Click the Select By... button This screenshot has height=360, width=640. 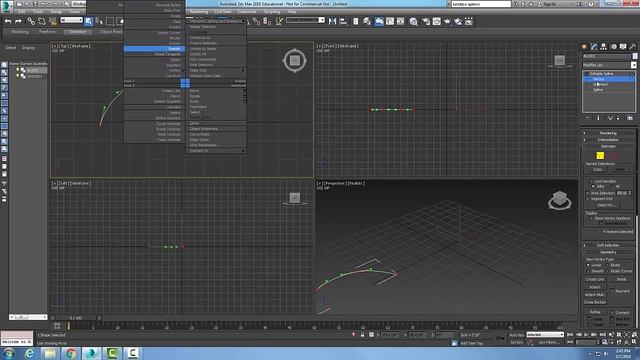click(x=606, y=205)
